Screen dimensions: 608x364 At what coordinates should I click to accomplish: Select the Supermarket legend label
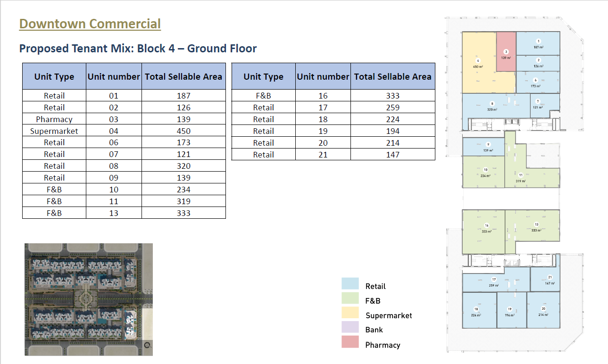click(x=389, y=315)
